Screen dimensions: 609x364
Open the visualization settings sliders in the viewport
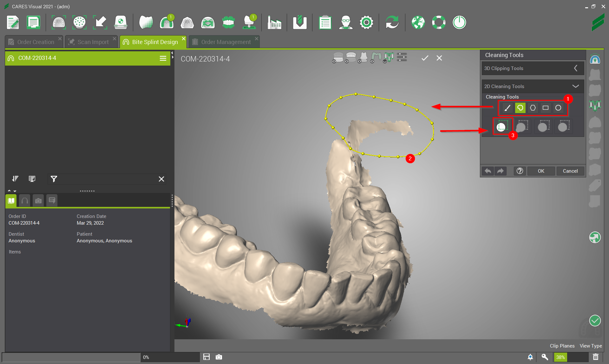(x=402, y=58)
